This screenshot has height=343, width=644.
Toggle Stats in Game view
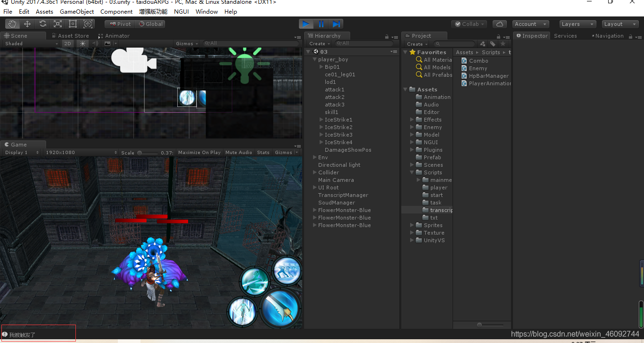[x=264, y=152]
